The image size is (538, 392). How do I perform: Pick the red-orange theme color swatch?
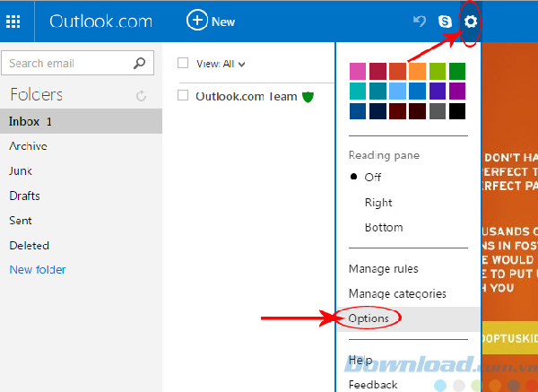[x=397, y=71]
